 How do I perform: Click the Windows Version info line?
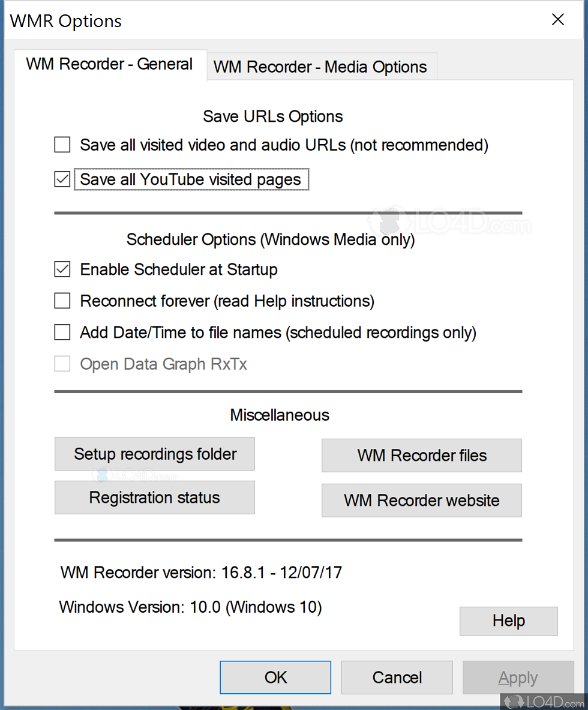click(190, 607)
